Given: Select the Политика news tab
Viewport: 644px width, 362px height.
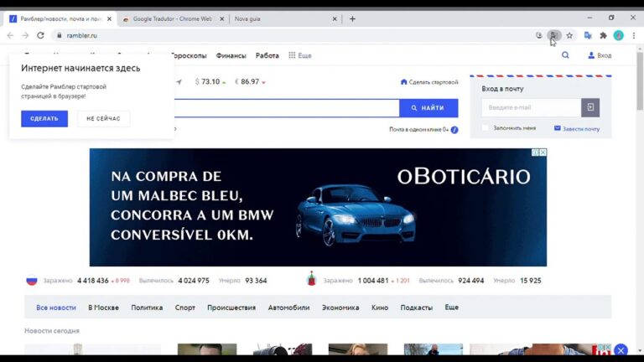Looking at the screenshot, I should tap(147, 308).
